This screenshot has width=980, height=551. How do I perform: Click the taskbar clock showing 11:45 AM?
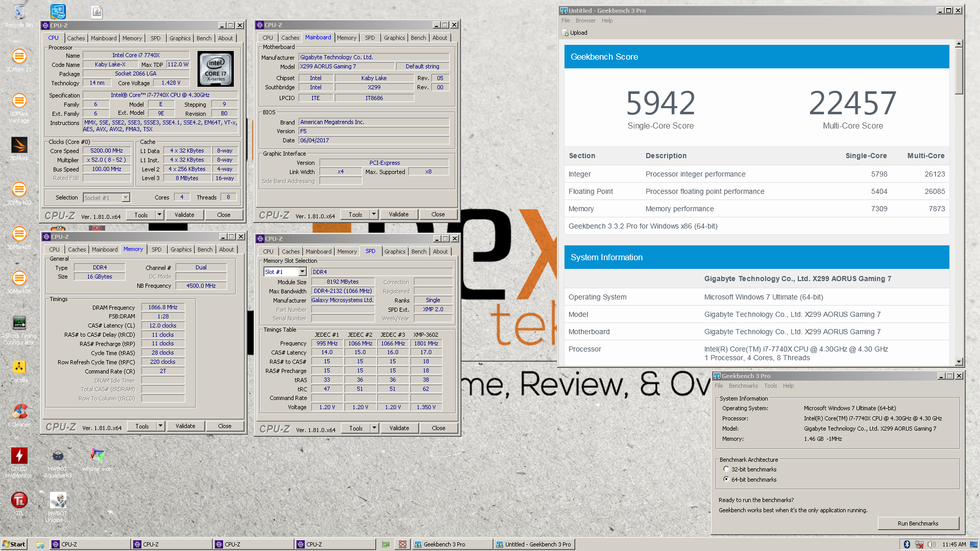click(x=954, y=544)
